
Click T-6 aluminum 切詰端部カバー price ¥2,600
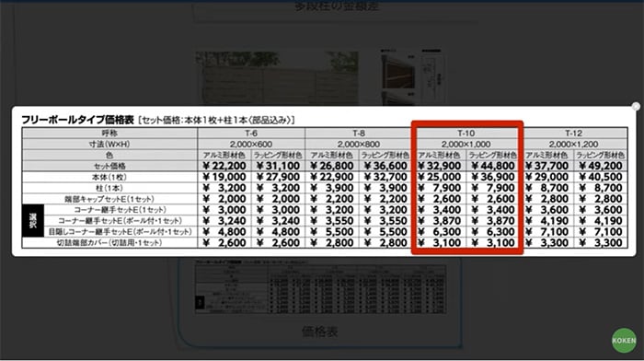pos(224,243)
